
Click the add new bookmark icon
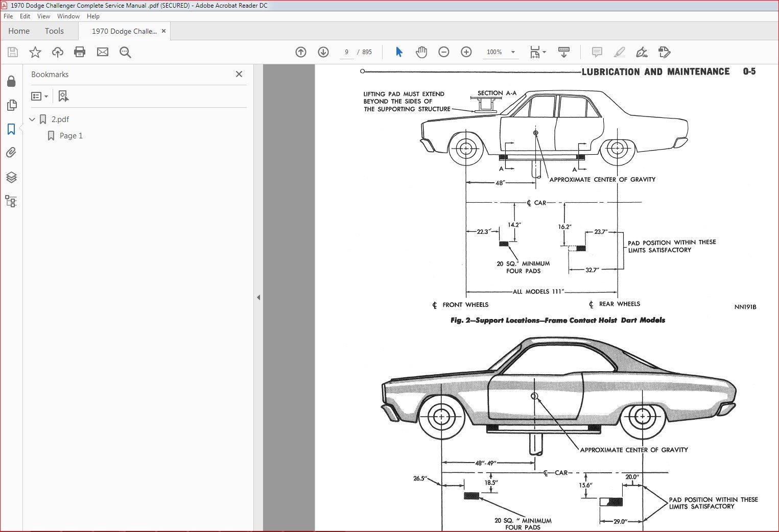pyautogui.click(x=63, y=96)
